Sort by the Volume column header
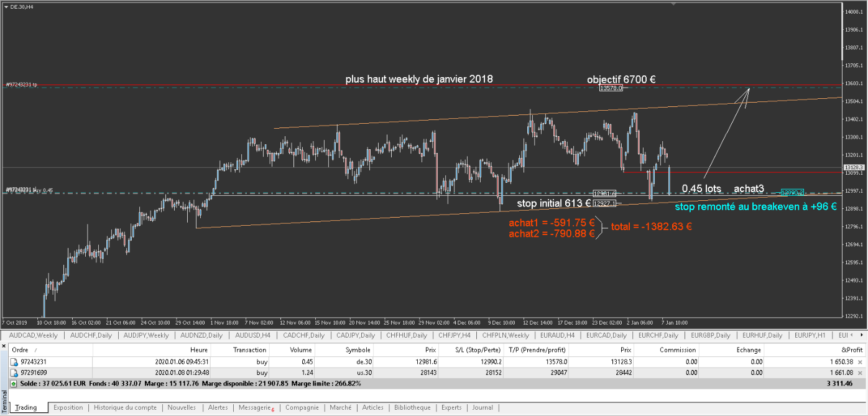The width and height of the screenshot is (868, 416). click(x=292, y=350)
